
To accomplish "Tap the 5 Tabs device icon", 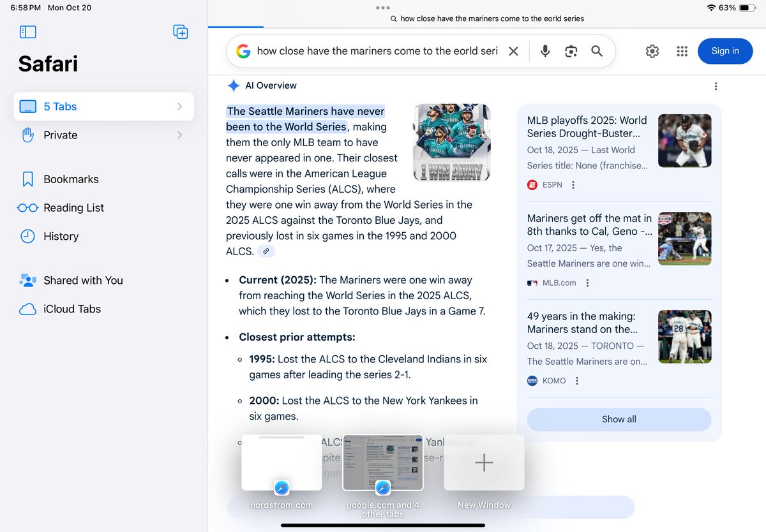I will tap(27, 107).
